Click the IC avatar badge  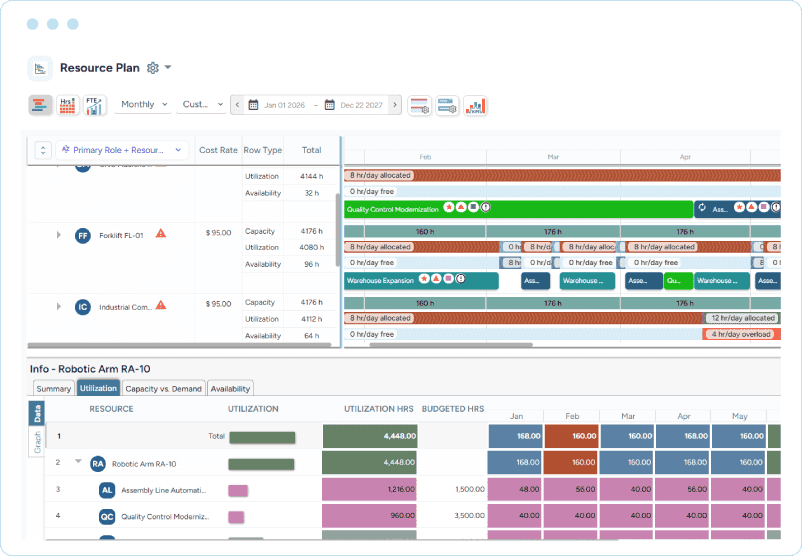pos(83,307)
